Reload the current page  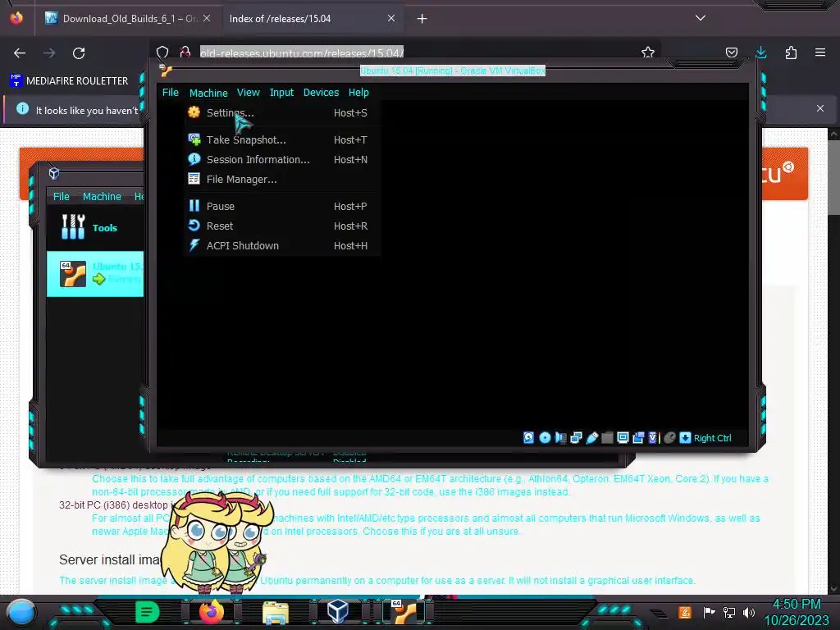pos(79,53)
